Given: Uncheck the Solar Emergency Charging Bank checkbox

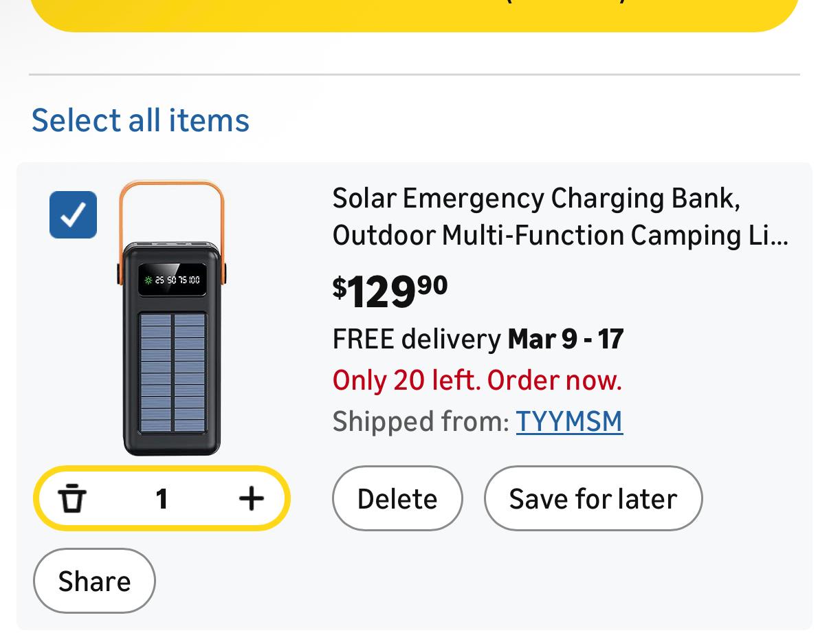Looking at the screenshot, I should [x=73, y=214].
